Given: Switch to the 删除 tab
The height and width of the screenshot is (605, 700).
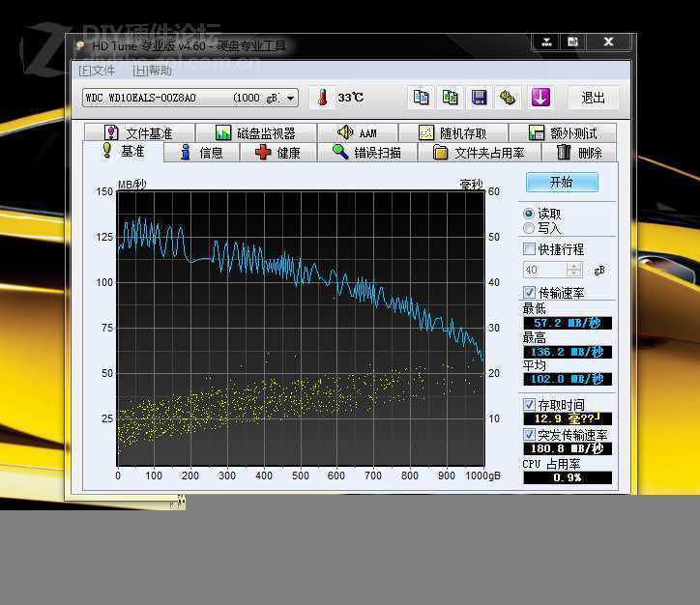Looking at the screenshot, I should click(x=579, y=153).
